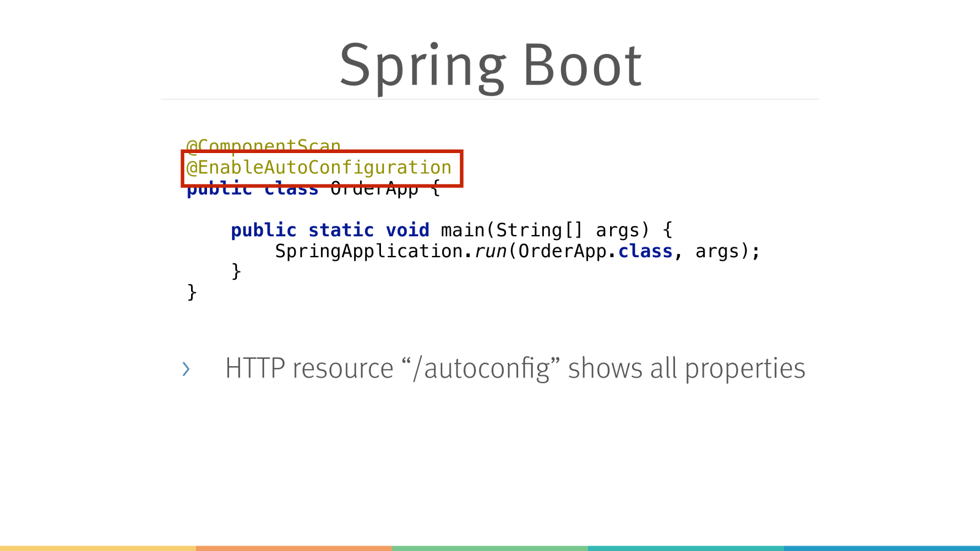Click the @EnableAutoConfiguration annotation
The image size is (980, 551).
click(319, 167)
